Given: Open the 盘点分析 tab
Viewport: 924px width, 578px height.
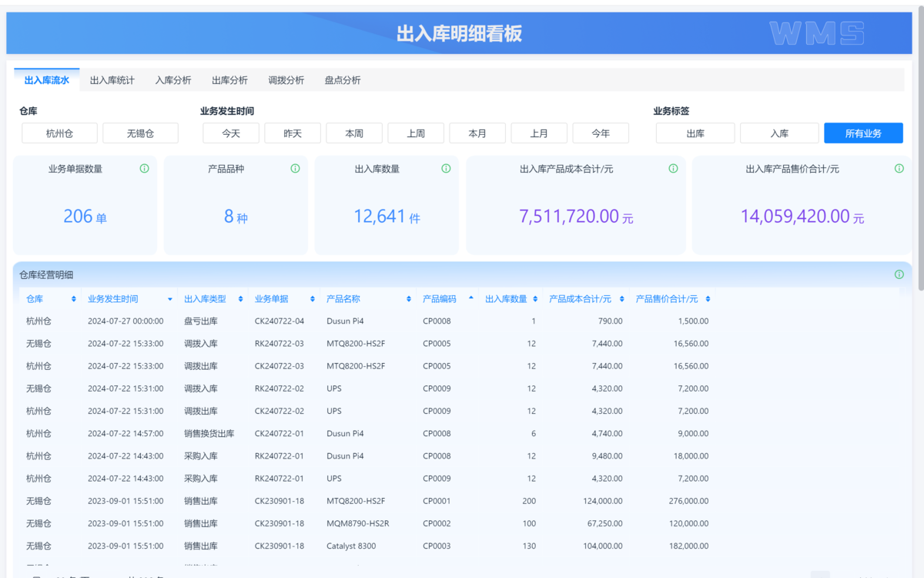Looking at the screenshot, I should [342, 80].
